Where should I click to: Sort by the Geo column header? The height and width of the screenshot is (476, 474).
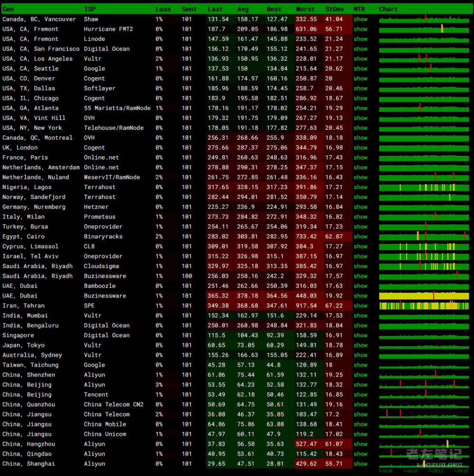(x=8, y=9)
